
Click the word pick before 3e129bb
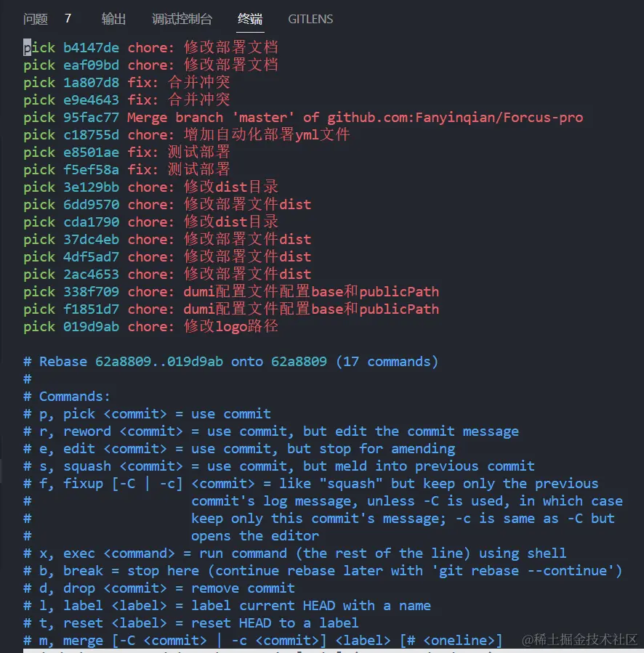coord(39,187)
